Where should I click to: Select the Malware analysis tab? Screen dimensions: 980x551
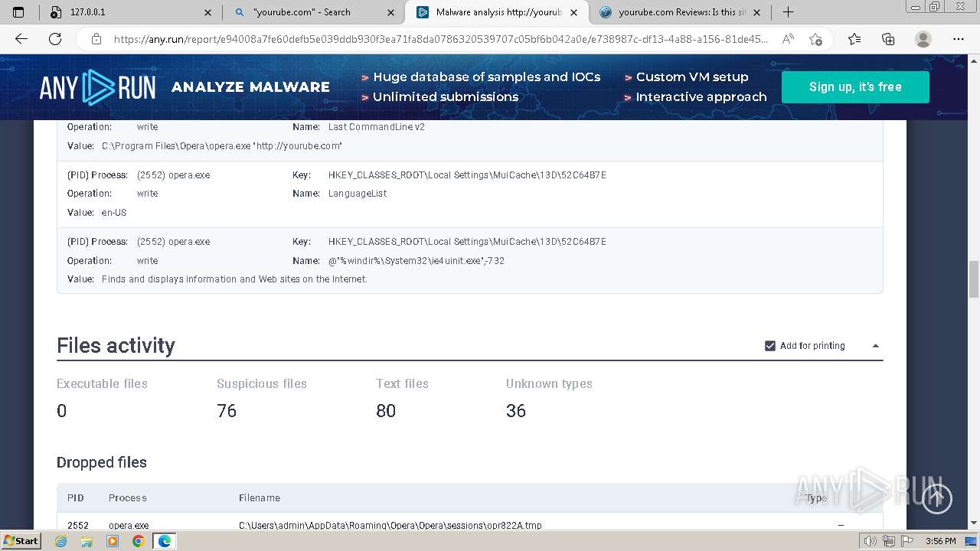pyautogui.click(x=498, y=12)
